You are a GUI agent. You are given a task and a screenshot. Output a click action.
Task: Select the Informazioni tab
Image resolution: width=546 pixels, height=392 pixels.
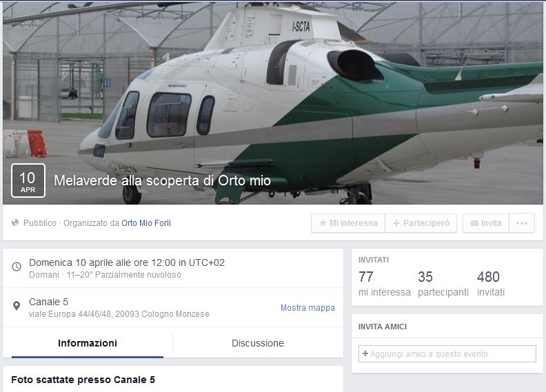tap(88, 343)
